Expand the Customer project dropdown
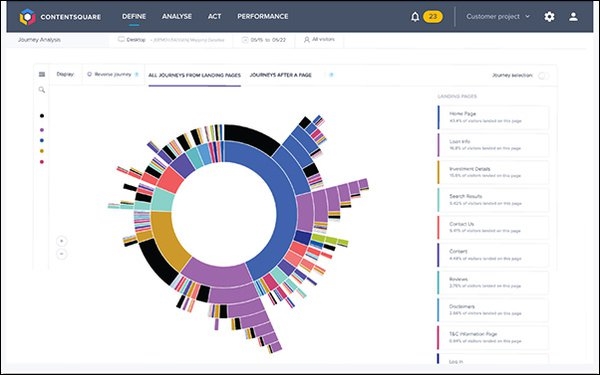The height and width of the screenshot is (375, 600). [498, 16]
